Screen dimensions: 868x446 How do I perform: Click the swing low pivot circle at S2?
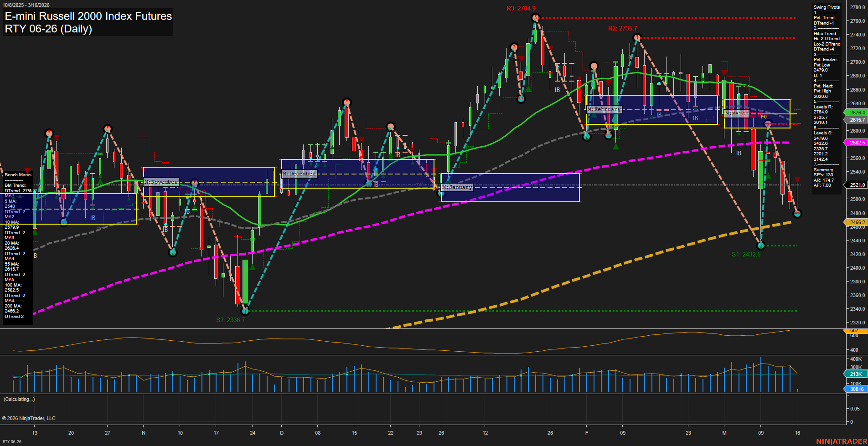(x=245, y=311)
